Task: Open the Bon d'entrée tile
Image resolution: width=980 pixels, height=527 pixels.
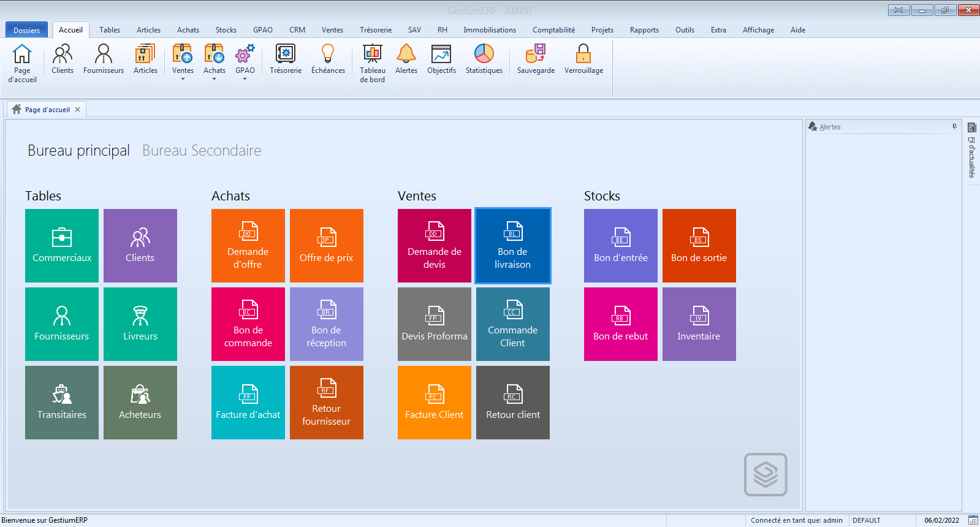Action: tap(621, 246)
